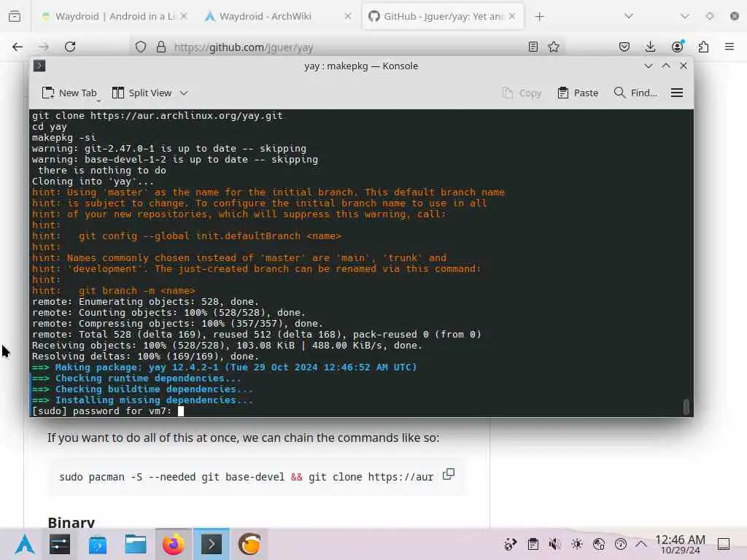
Task: Close the Waydroid Android in a Linux tab
Action: tap(184, 16)
